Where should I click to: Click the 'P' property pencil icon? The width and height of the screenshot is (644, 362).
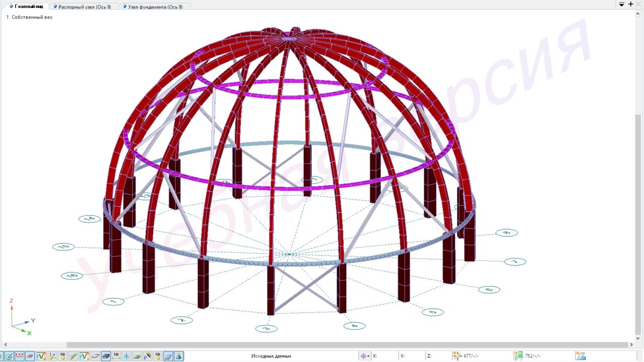[147, 356]
